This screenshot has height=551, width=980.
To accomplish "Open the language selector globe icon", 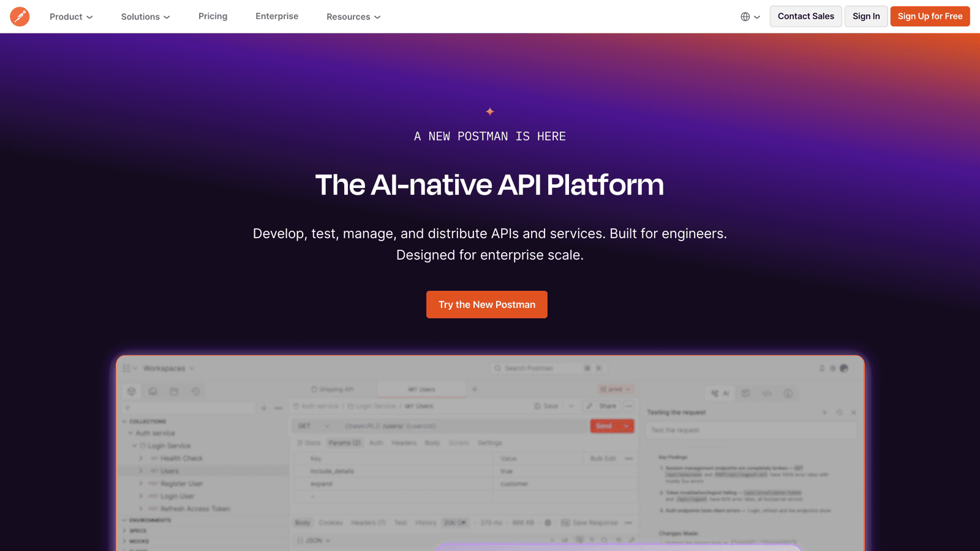I will 745,17.
